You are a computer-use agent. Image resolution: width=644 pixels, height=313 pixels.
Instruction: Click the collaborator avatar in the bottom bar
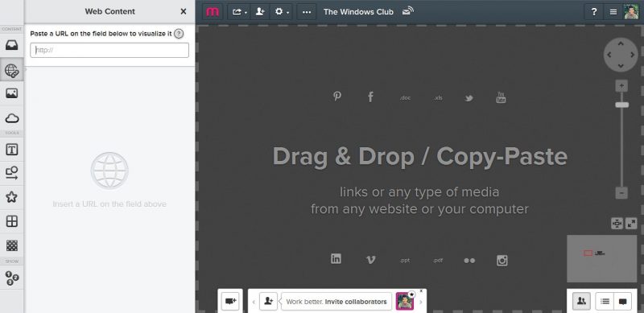(405, 301)
